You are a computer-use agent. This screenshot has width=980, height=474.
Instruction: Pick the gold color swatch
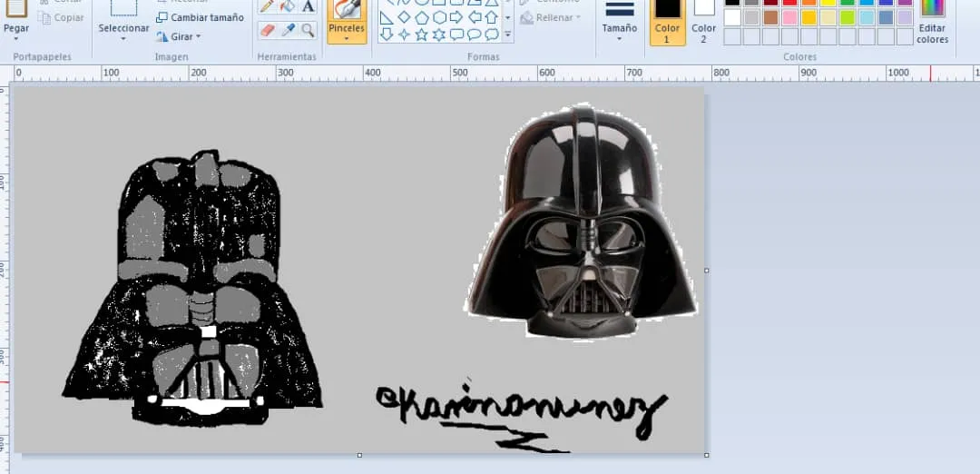[809, 17]
